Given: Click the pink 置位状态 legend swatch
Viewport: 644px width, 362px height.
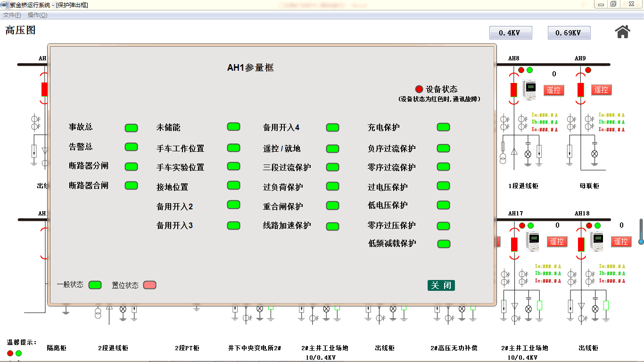Looking at the screenshot, I should [149, 285].
